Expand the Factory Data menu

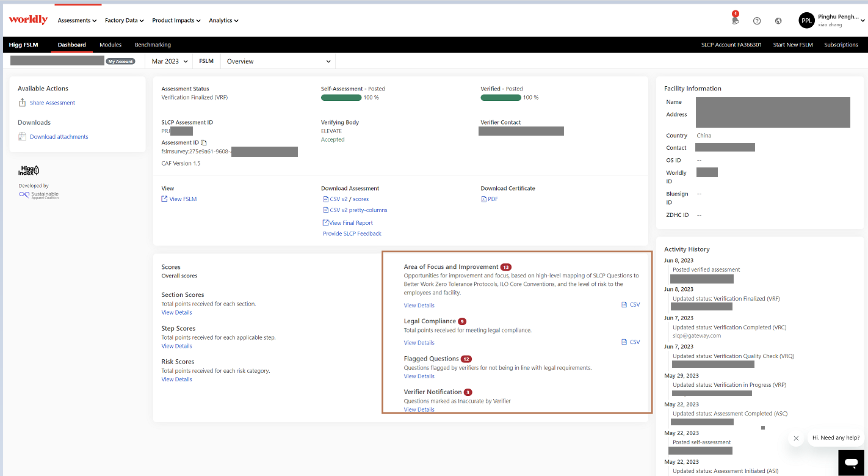point(124,21)
